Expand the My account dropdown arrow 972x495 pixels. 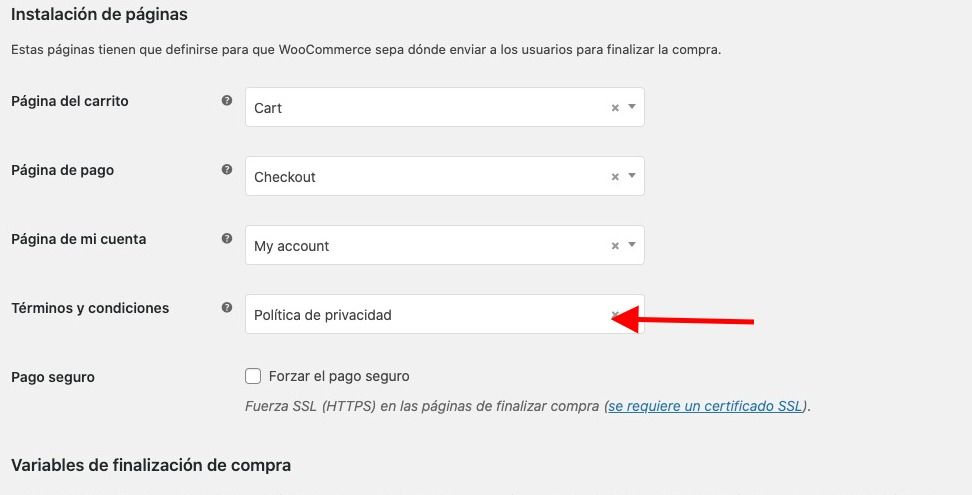[632, 245]
